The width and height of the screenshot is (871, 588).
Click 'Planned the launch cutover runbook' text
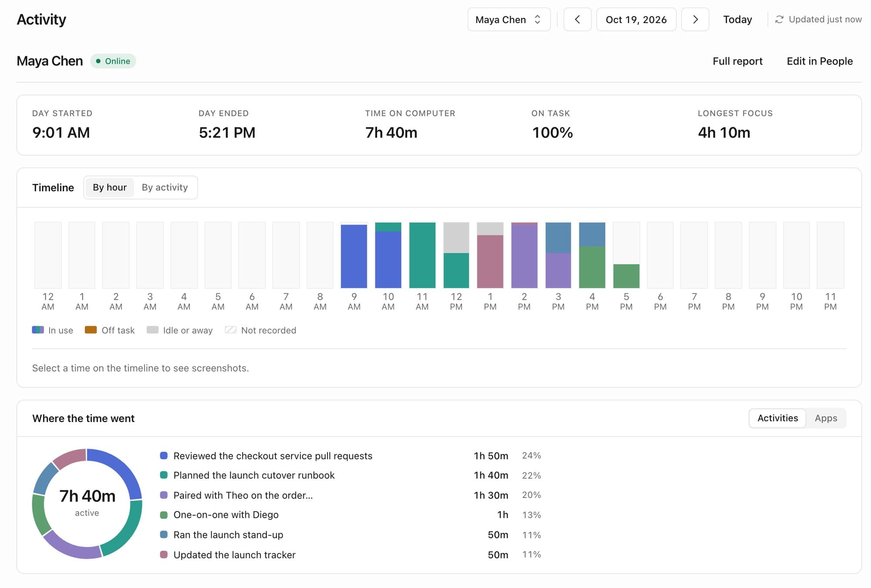(254, 475)
